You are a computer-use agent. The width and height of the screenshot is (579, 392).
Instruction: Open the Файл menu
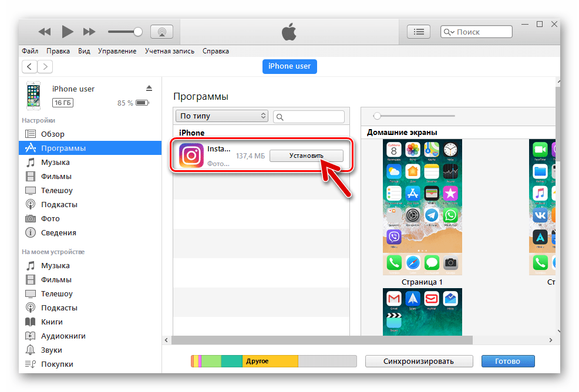click(x=30, y=51)
